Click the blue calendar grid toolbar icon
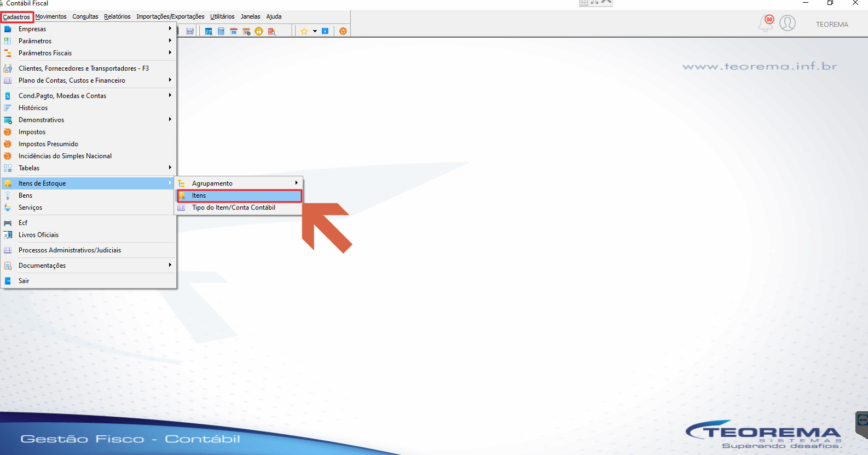Image resolution: width=868 pixels, height=455 pixels. click(x=209, y=31)
